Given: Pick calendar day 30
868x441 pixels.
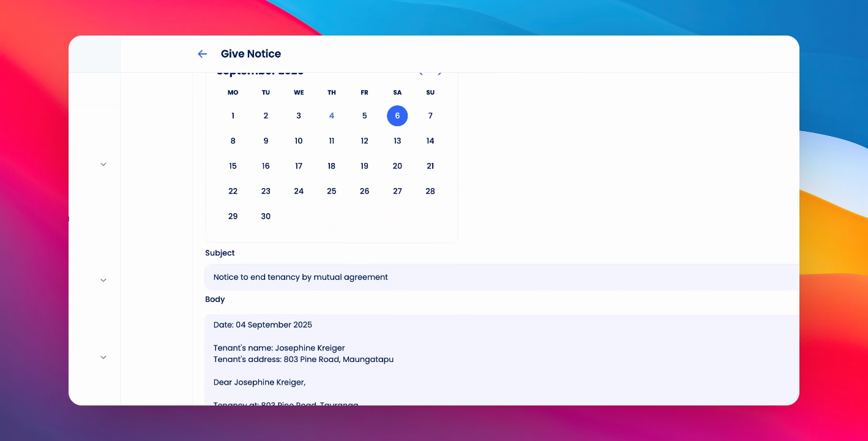Looking at the screenshot, I should point(266,216).
